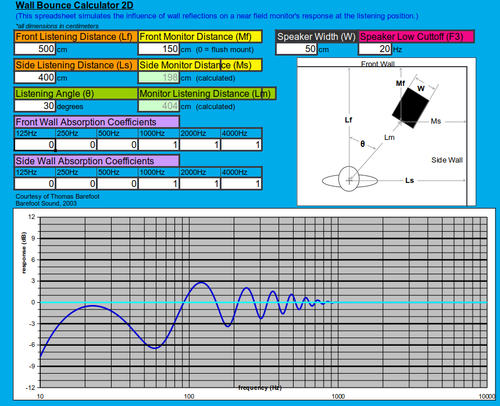This screenshot has height=406, width=500.
Task: Click the Courtesy of Thomas Barefoot credit
Action: point(57,196)
